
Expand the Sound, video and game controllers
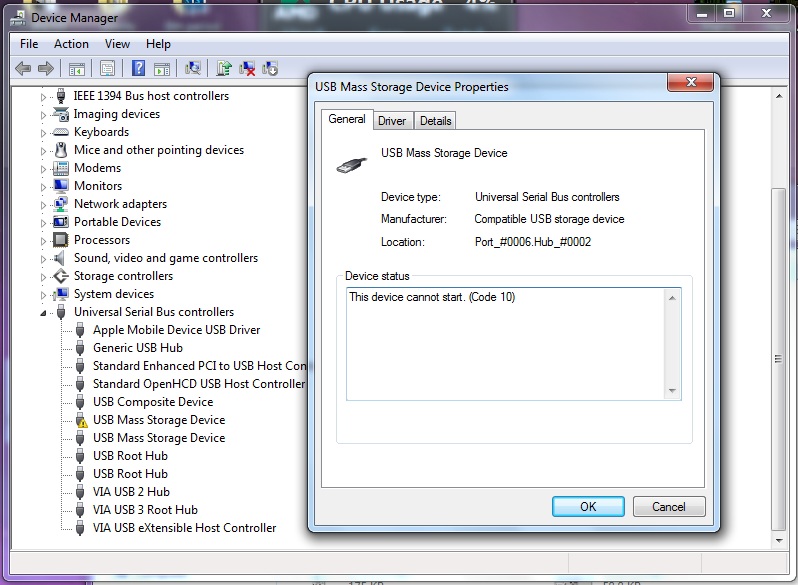[x=43, y=258]
